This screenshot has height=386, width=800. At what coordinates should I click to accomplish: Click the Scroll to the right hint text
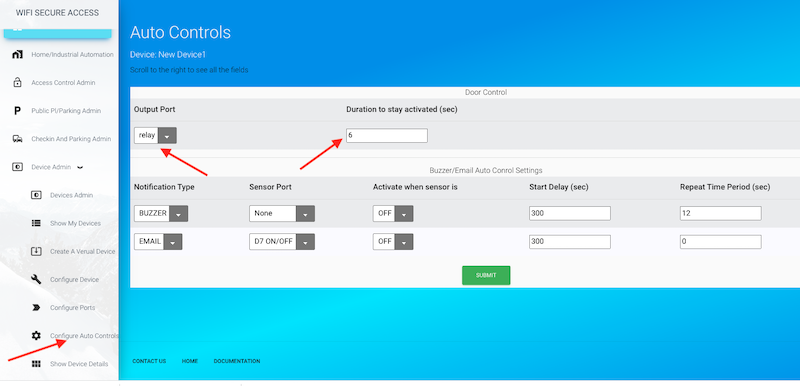pyautogui.click(x=189, y=70)
